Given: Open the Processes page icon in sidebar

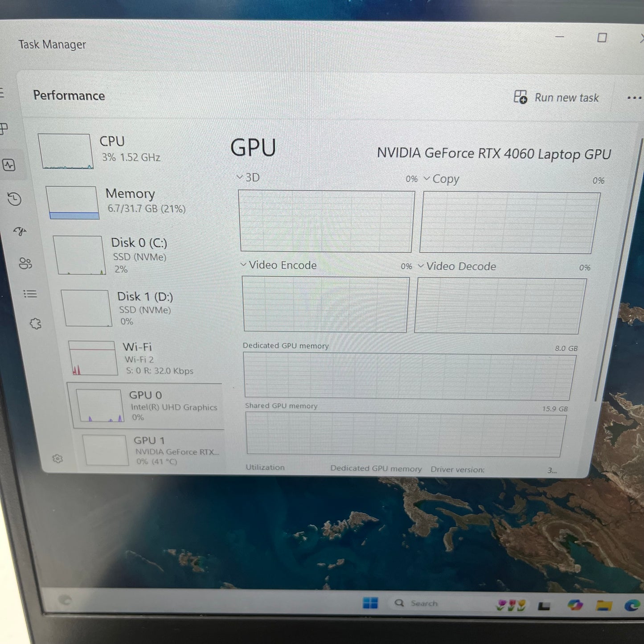Looking at the screenshot, I should pos(4,129).
